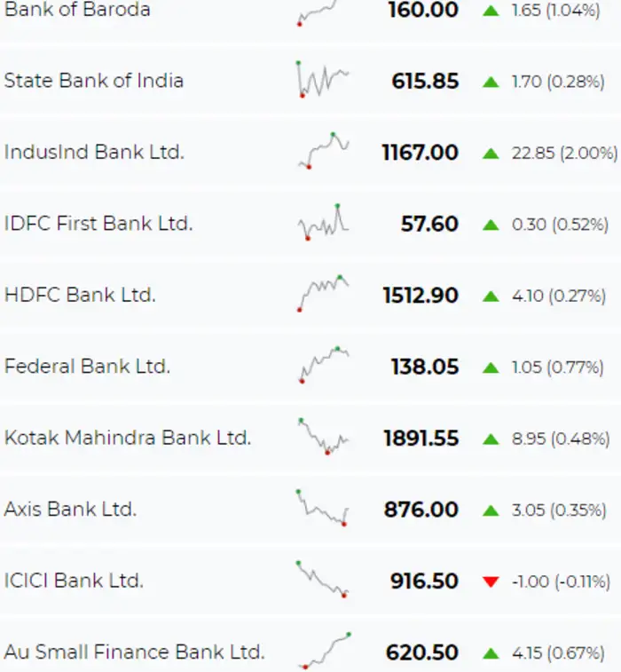Viewport: 621px width, 672px height.
Task: Select the IDFC First Bank Ltd. name
Action: pos(98,224)
